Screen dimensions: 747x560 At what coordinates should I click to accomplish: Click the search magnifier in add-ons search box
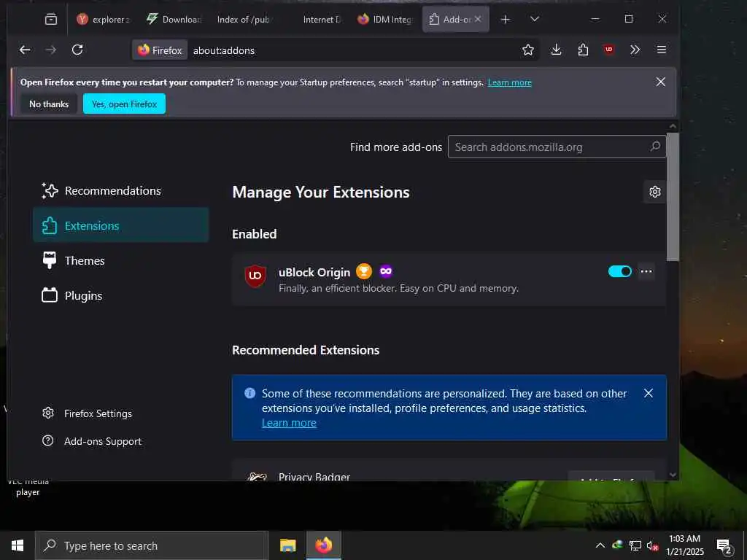coord(655,147)
